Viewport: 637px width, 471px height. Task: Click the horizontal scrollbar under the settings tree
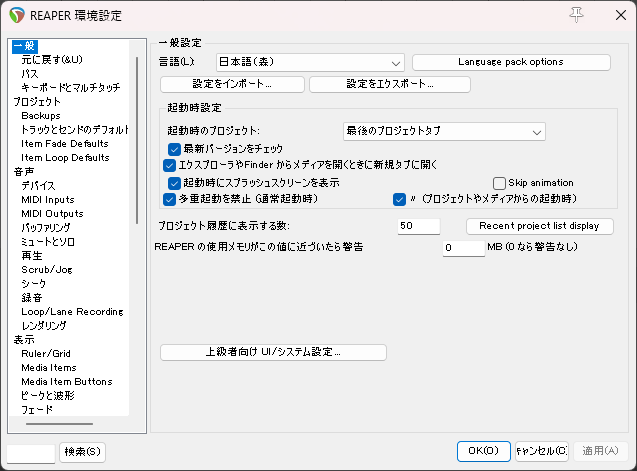point(59,424)
